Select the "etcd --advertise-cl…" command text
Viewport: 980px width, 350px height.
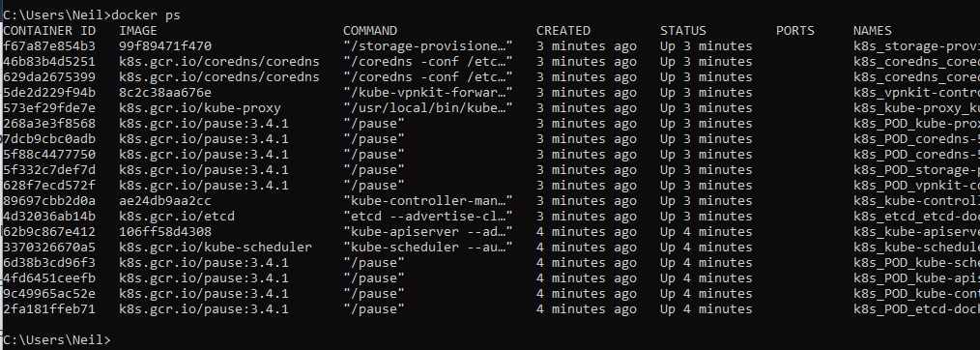(428, 217)
